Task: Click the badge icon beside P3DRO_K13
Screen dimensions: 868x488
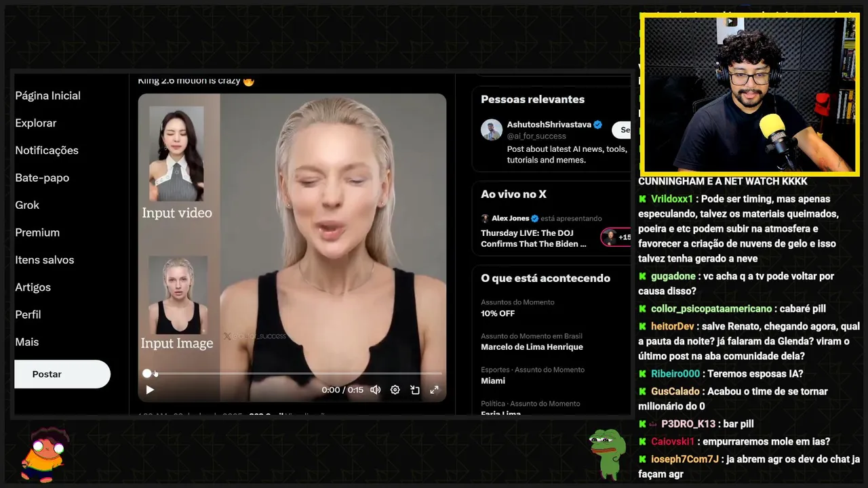Action: pyautogui.click(x=653, y=424)
